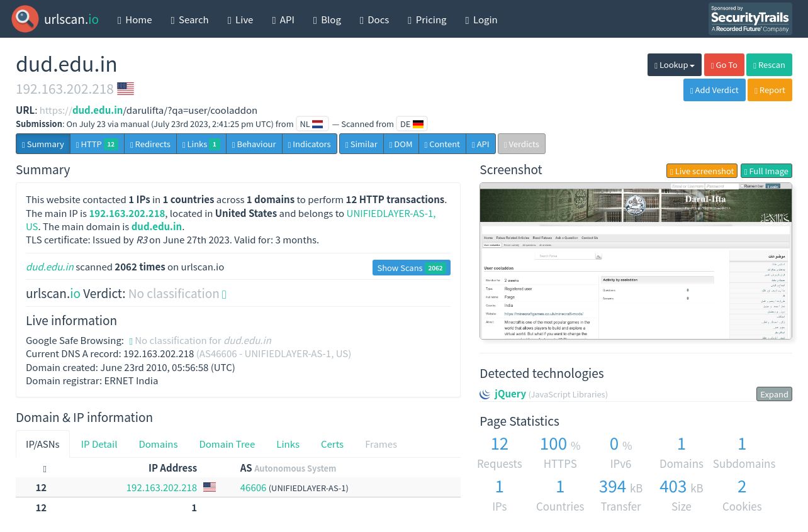Open the Content tab

(x=442, y=144)
